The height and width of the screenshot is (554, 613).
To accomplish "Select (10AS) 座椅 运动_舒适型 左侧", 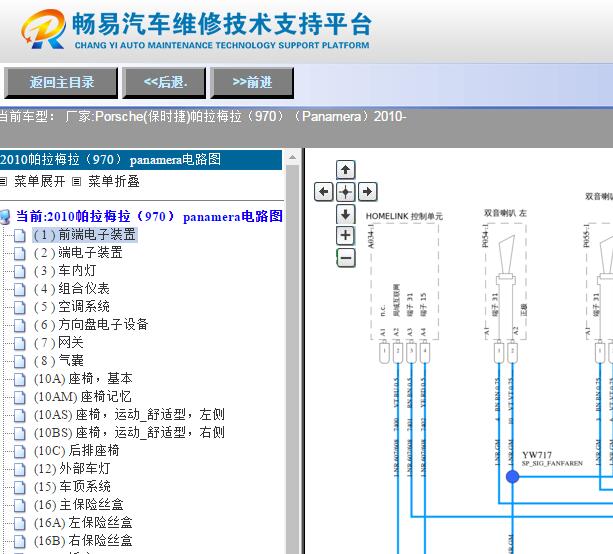I will (129, 414).
